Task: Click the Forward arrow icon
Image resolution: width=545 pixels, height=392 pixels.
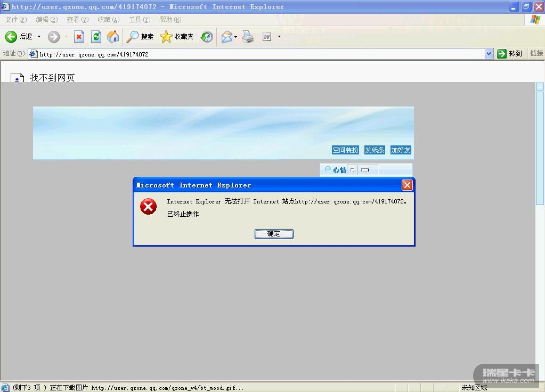Action: tap(53, 37)
